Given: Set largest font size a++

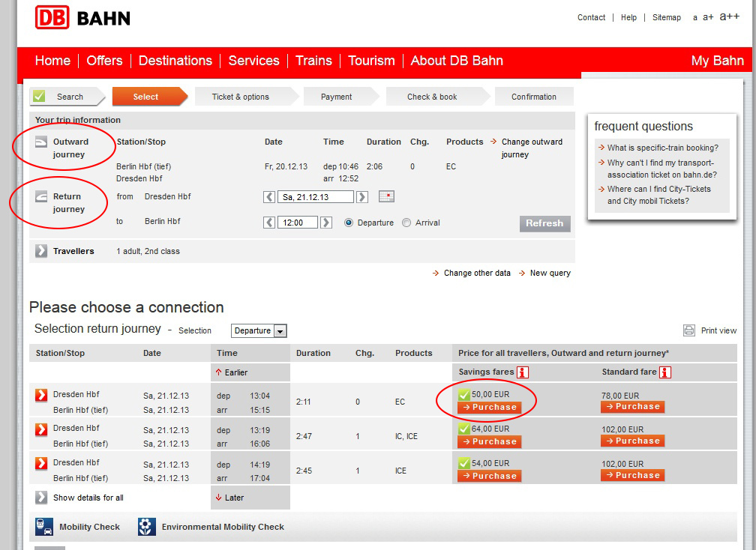Looking at the screenshot, I should click(730, 16).
